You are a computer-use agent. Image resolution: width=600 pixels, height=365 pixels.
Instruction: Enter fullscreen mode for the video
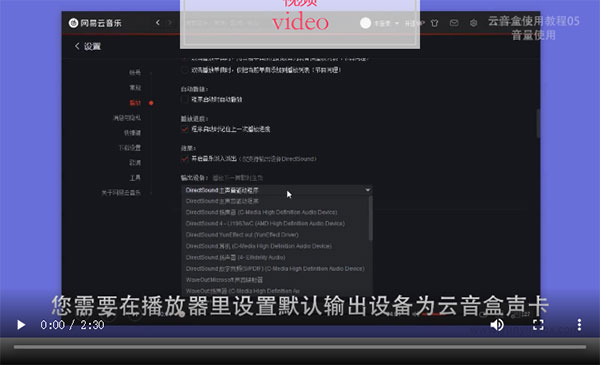538,325
